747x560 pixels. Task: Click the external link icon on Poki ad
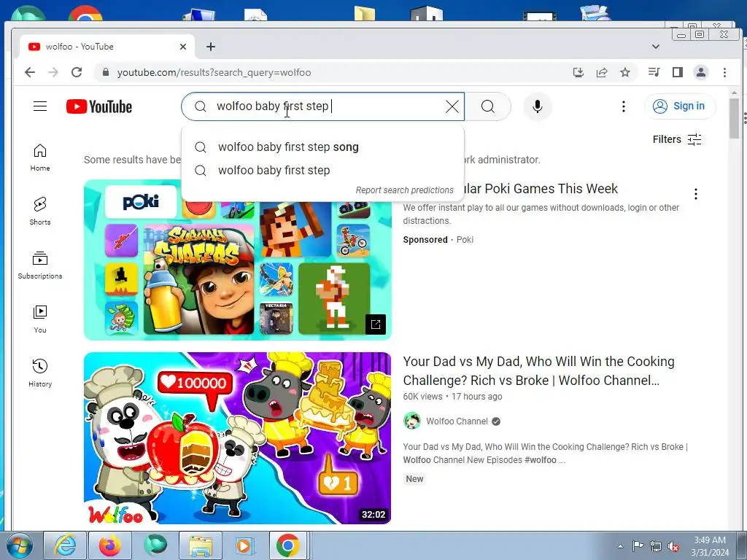coord(376,324)
